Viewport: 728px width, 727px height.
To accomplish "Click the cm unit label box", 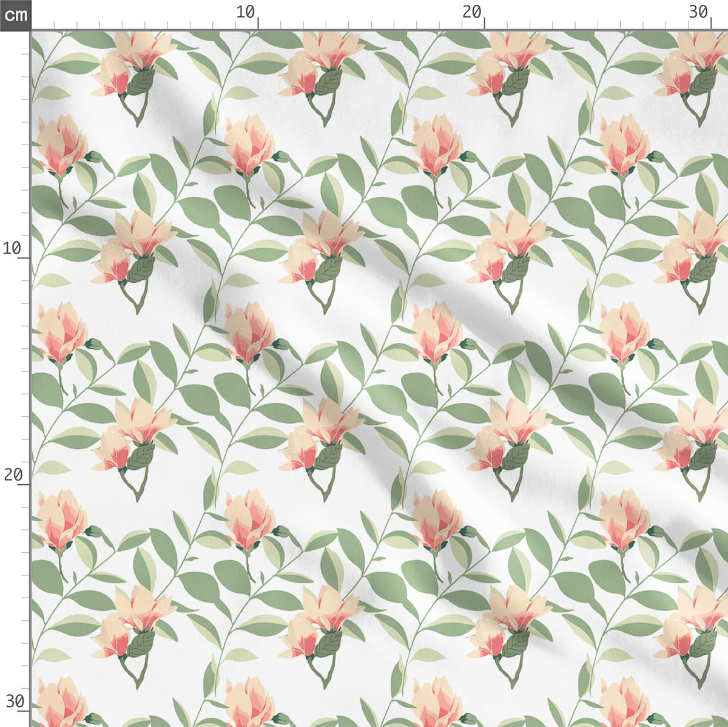I will tap(15, 15).
